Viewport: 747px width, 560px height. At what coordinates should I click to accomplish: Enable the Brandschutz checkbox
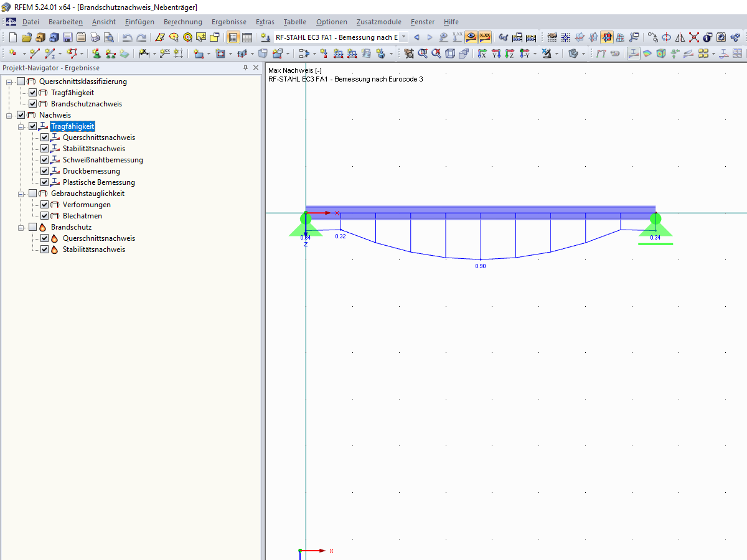point(33,227)
